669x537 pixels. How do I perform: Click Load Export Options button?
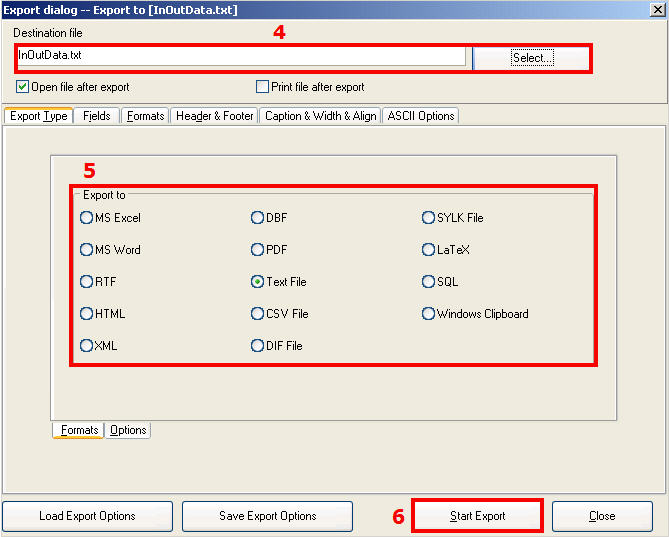point(88,516)
